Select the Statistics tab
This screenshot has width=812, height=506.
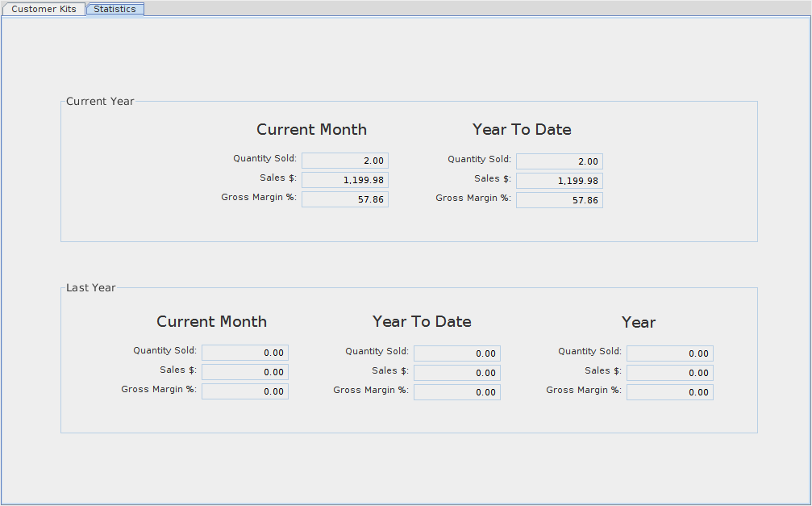point(115,9)
